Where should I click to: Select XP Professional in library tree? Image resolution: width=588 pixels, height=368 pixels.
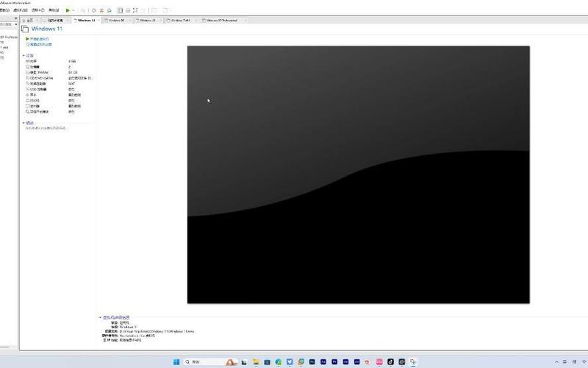tap(8, 38)
